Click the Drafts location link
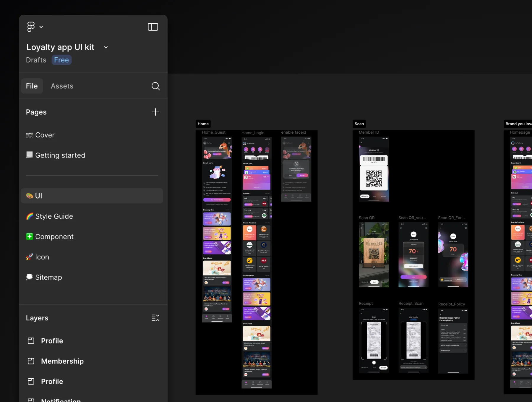Screen dimensions: 532x402 pyautogui.click(x=36, y=60)
